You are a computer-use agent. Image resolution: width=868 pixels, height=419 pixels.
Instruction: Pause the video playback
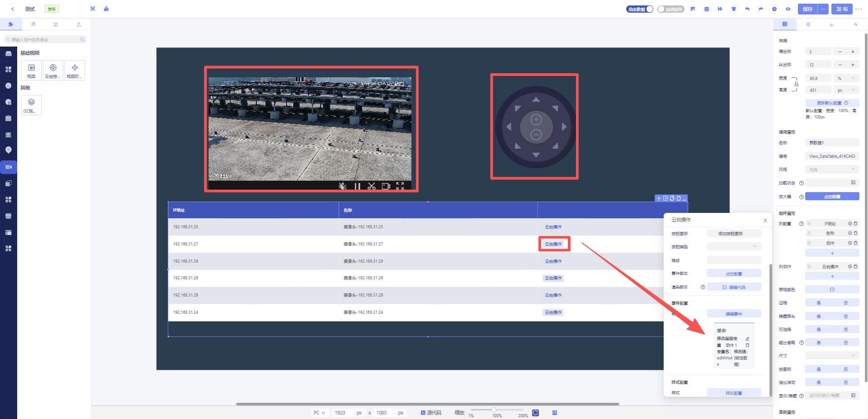pyautogui.click(x=358, y=186)
